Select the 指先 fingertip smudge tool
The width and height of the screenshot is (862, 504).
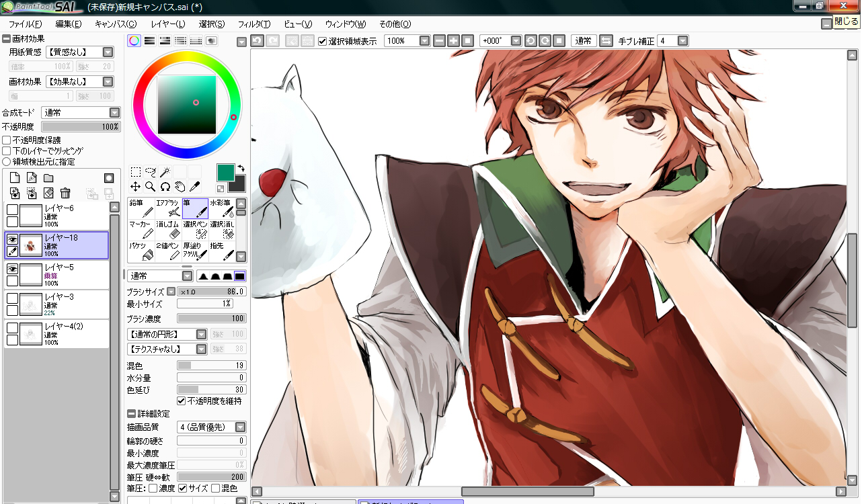[222, 251]
